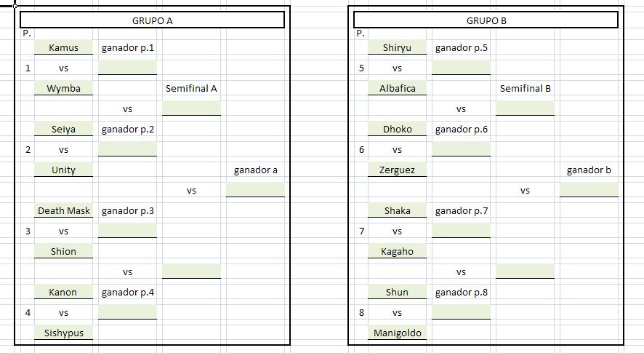Image resolution: width=644 pixels, height=353 pixels.
Task: Select empty cell below ganador p.8
Action: [x=461, y=312]
